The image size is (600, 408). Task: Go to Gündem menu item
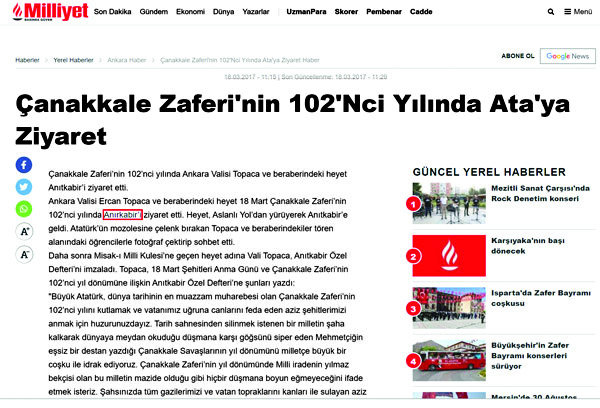(168, 11)
